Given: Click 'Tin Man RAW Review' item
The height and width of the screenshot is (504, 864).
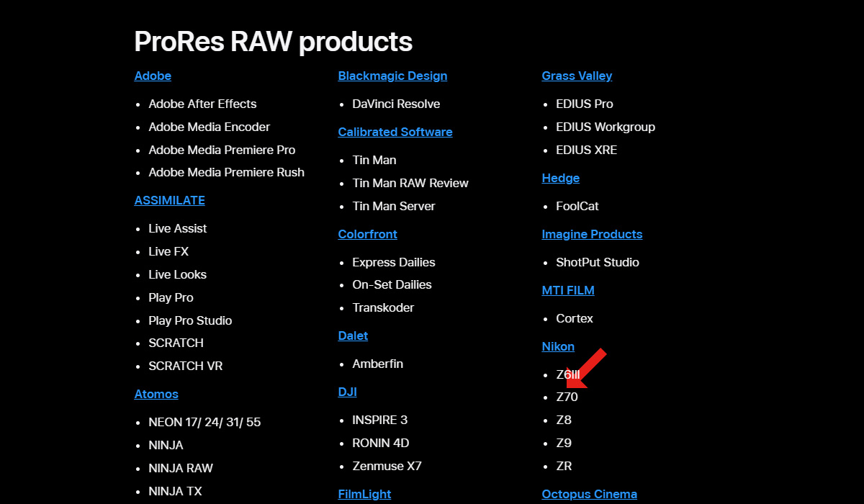Looking at the screenshot, I should coord(410,183).
